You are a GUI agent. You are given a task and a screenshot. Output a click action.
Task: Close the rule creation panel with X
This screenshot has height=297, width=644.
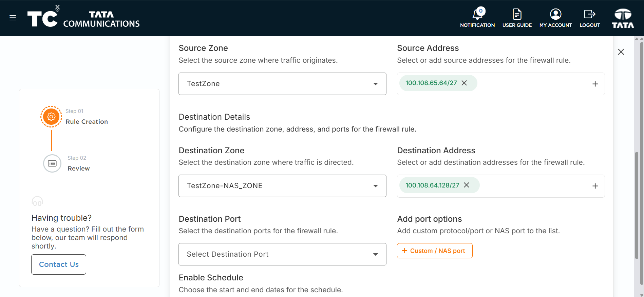point(621,52)
